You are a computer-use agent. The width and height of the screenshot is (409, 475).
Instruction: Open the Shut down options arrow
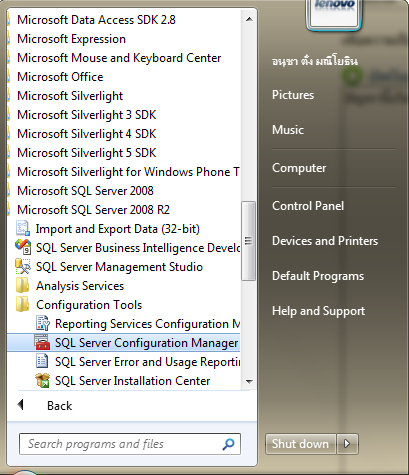[x=347, y=444]
